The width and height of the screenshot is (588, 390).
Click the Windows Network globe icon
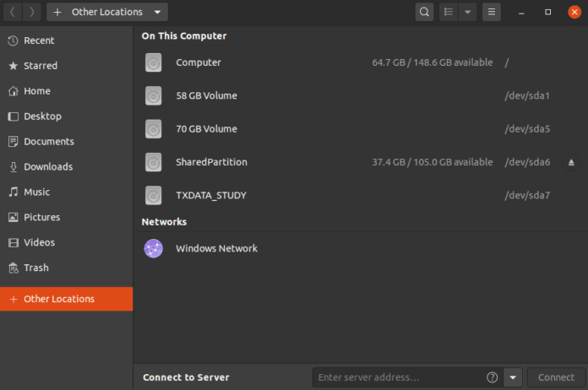154,248
